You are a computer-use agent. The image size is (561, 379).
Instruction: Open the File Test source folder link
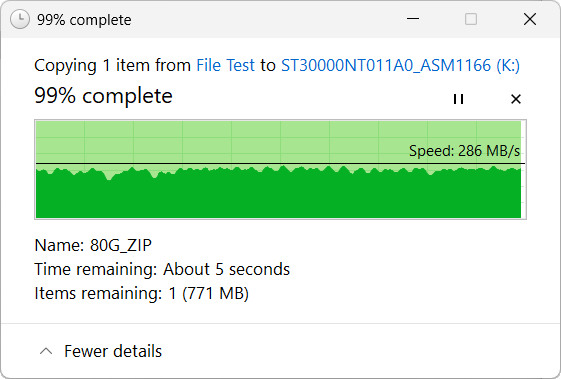point(225,65)
